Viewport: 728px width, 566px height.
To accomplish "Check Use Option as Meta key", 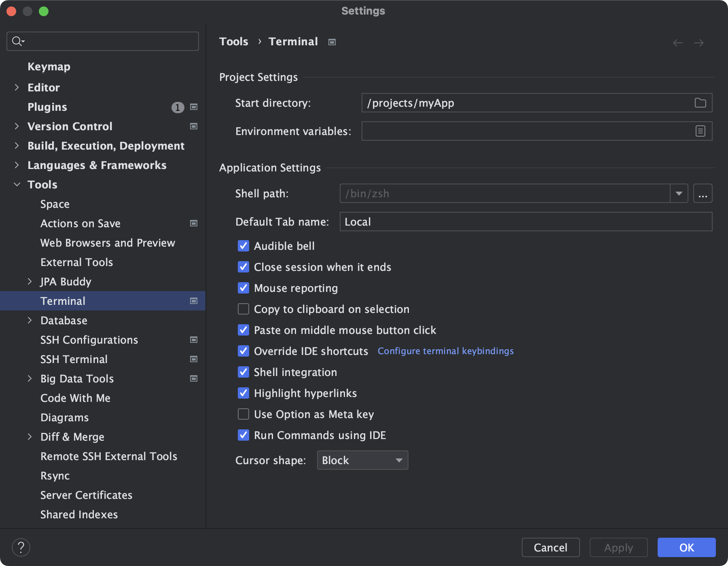I will pos(243,414).
